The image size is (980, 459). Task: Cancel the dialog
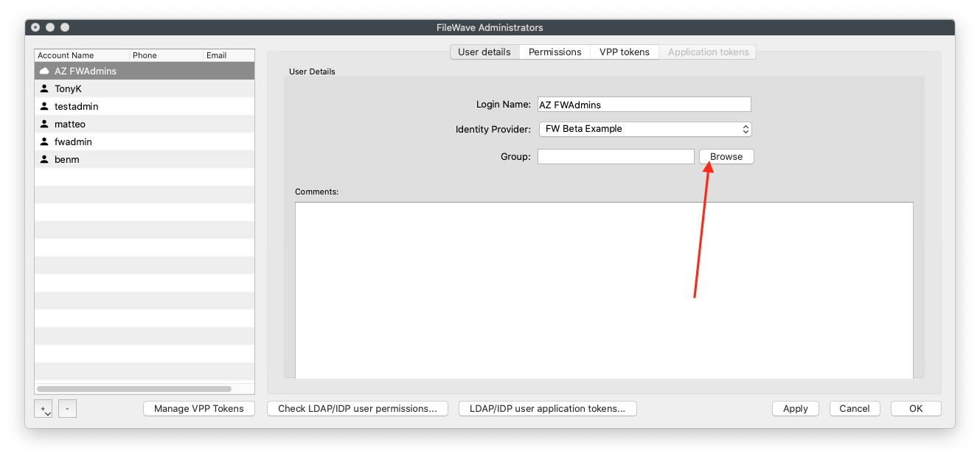(x=855, y=408)
